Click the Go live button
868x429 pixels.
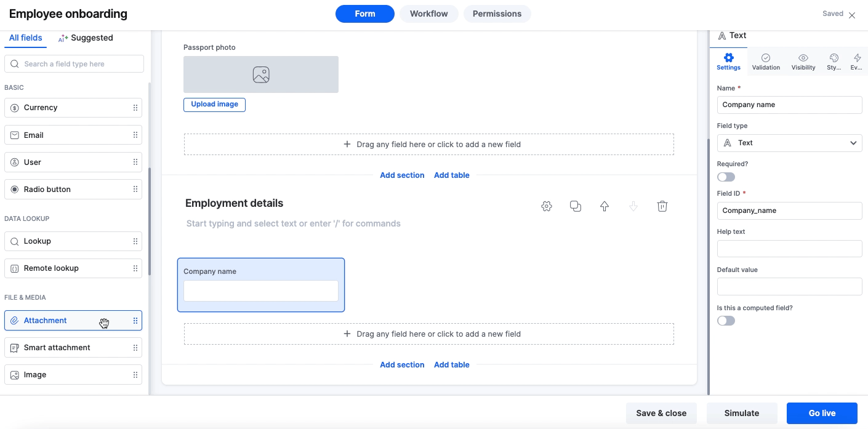[822, 413]
